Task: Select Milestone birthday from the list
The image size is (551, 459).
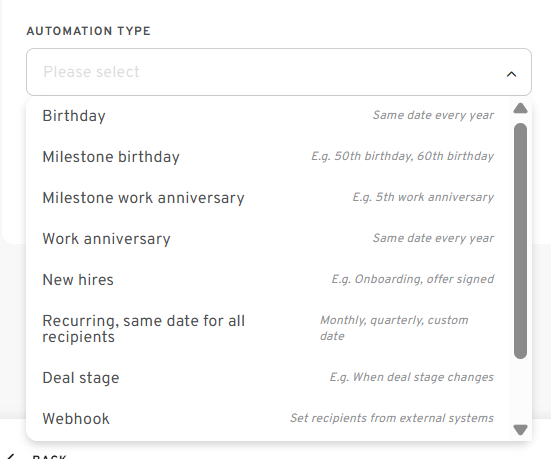Action: click(268, 157)
